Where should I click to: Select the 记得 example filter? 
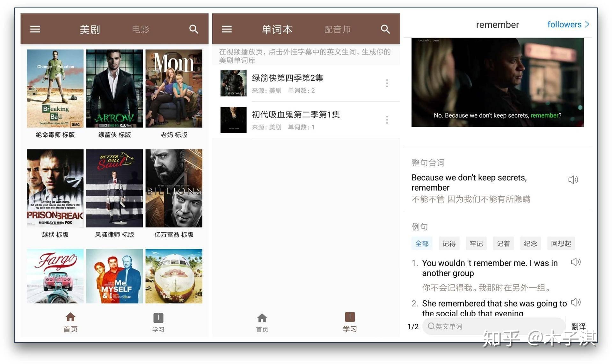tap(449, 244)
